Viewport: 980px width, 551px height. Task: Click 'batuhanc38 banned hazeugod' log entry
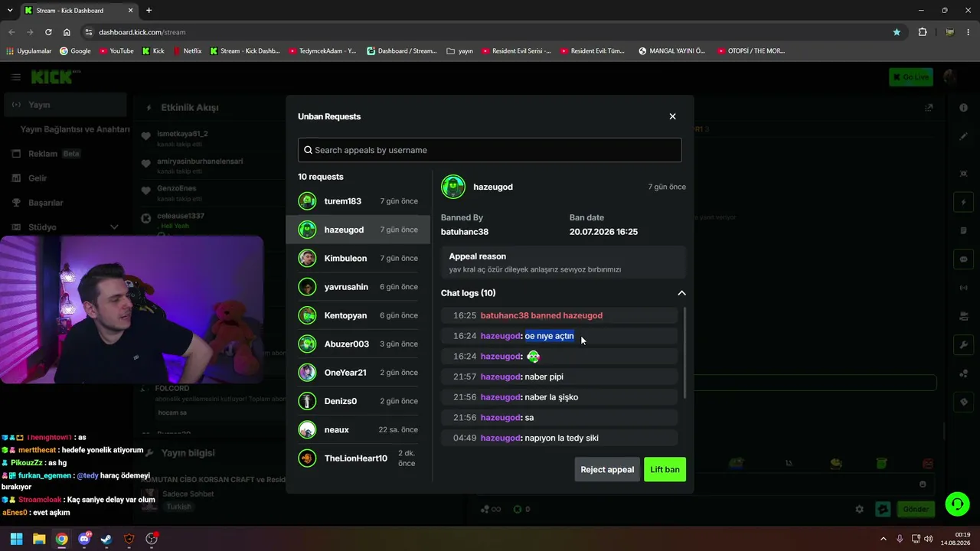[x=559, y=315]
